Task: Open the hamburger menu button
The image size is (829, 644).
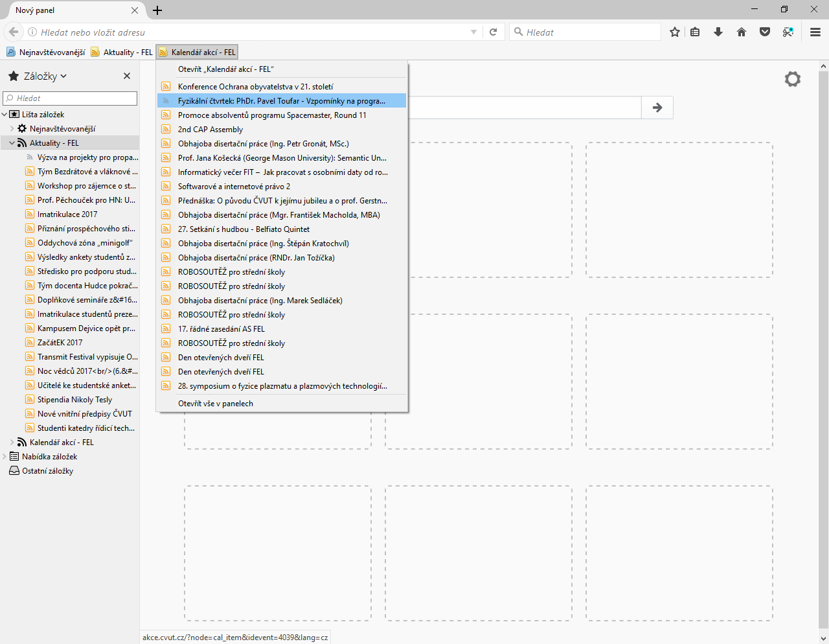Action: [x=815, y=32]
